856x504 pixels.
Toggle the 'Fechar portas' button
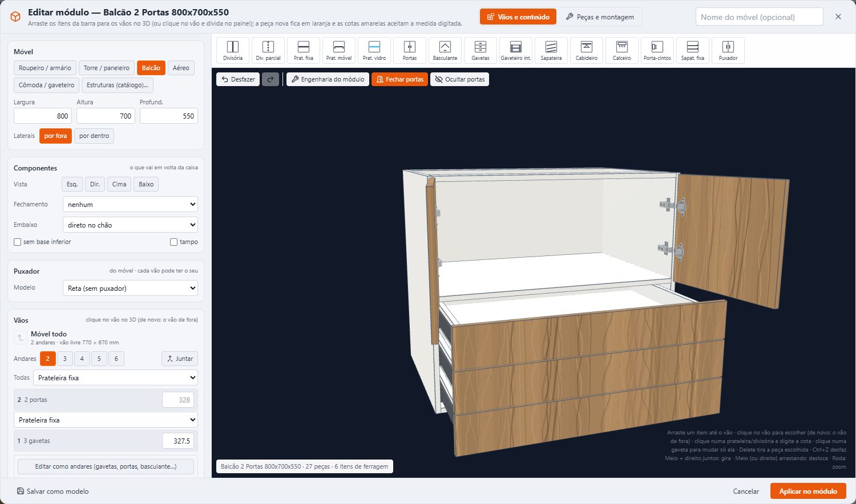(x=399, y=79)
